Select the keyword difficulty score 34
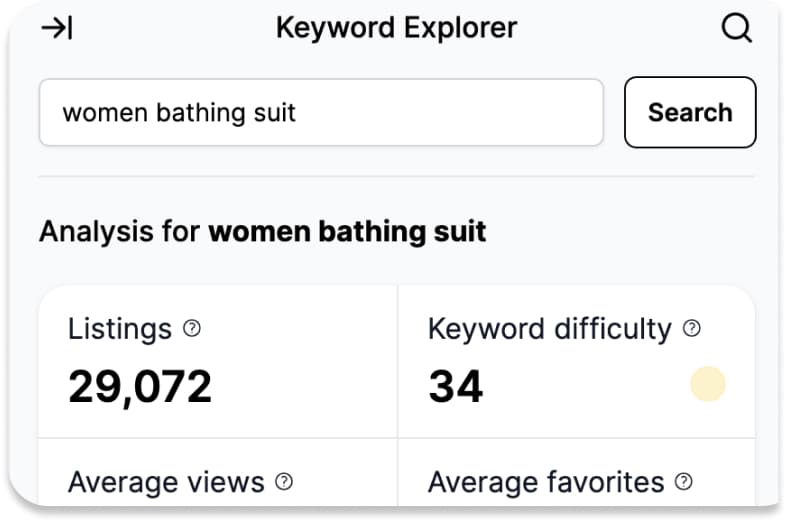 click(x=456, y=386)
